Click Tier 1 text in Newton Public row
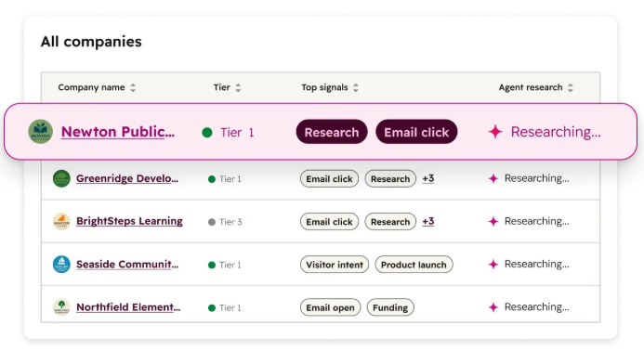 tap(237, 133)
